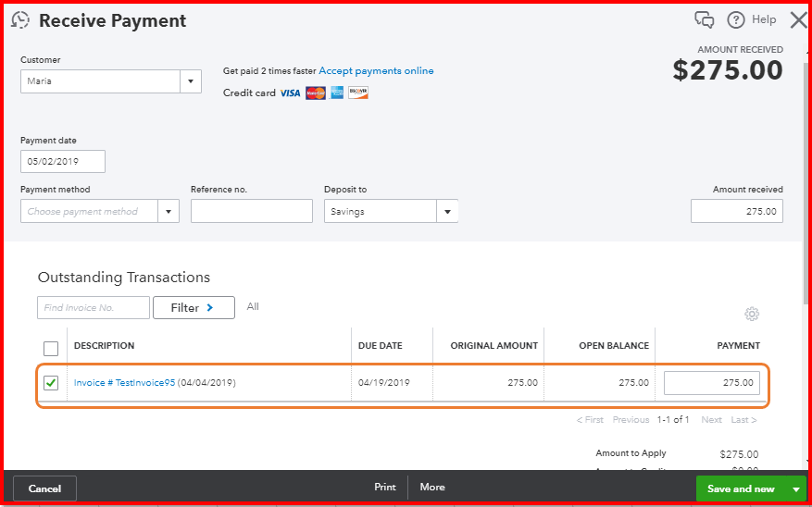Toggle the select-all transactions checkbox
The image size is (812, 507).
(51, 349)
